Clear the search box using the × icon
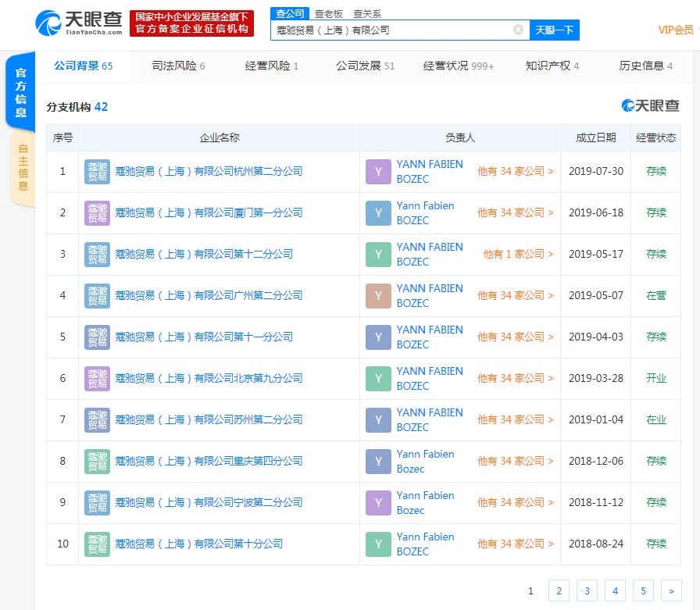 (517, 30)
